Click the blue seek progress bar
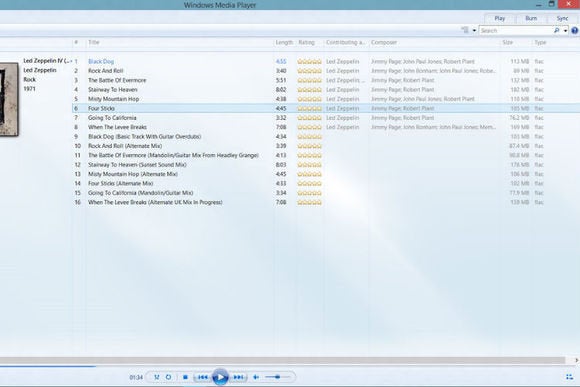 coord(48,366)
